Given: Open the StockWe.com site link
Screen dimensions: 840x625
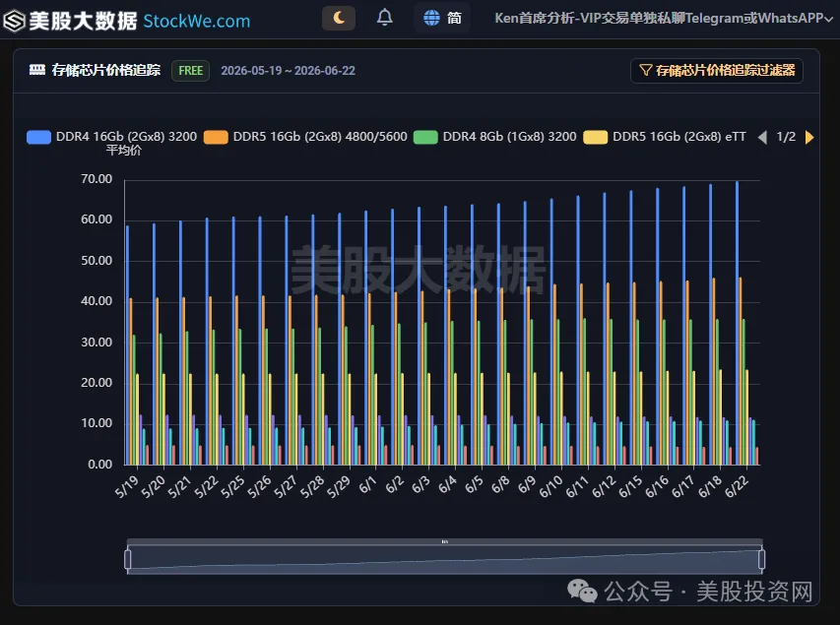Looking at the screenshot, I should (x=197, y=21).
